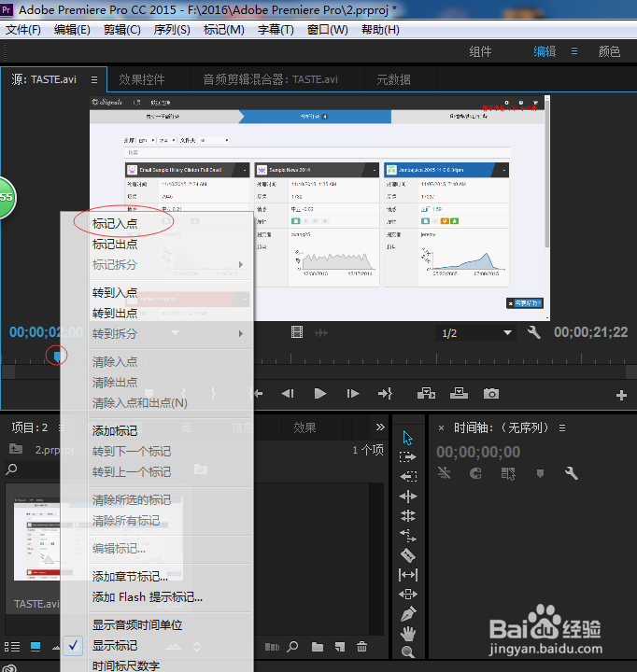Select the Slip tool

(408, 575)
